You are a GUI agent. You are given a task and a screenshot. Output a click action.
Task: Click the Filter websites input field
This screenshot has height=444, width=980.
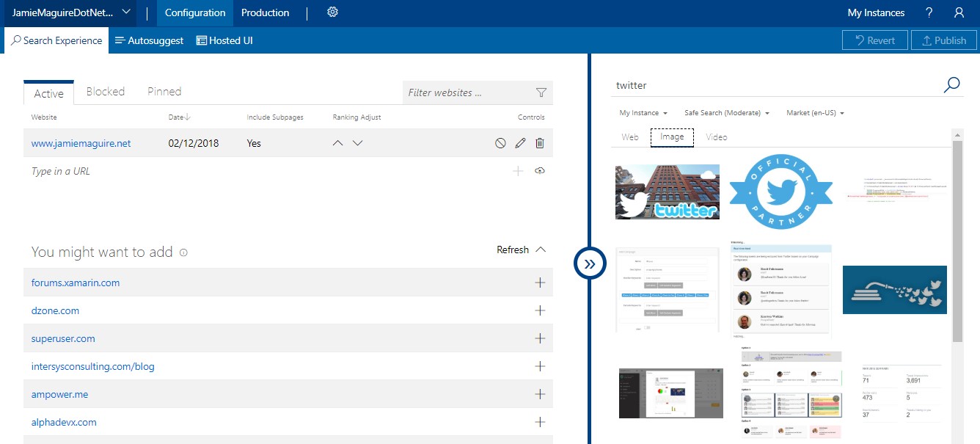pos(478,92)
